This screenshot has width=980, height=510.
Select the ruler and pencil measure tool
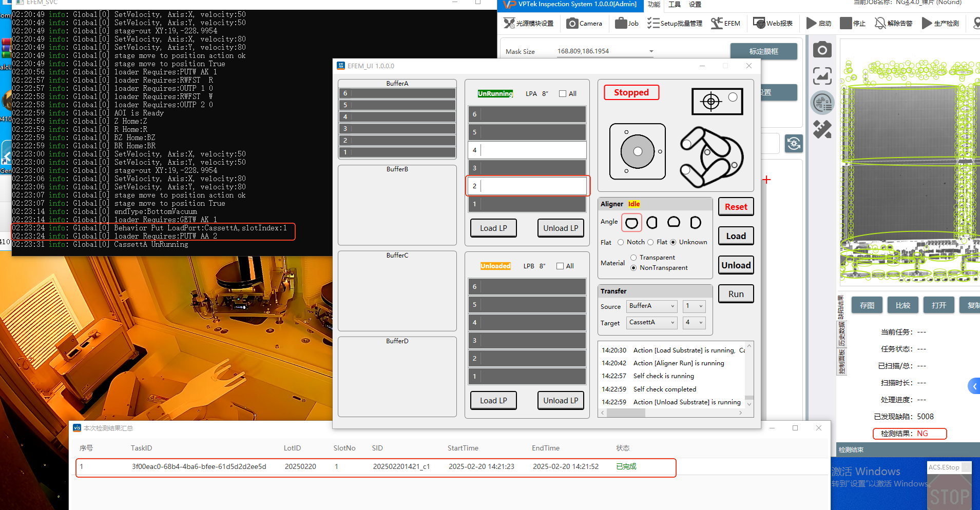[x=822, y=129]
